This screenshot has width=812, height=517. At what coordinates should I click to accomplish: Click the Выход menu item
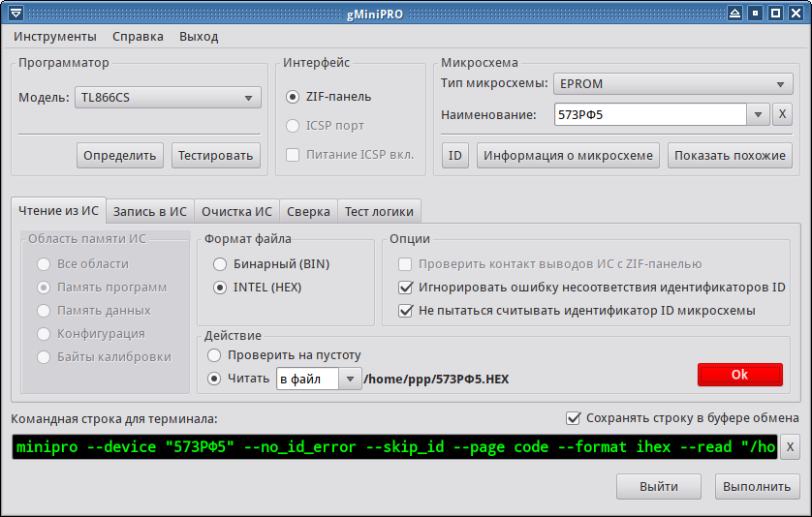(199, 36)
